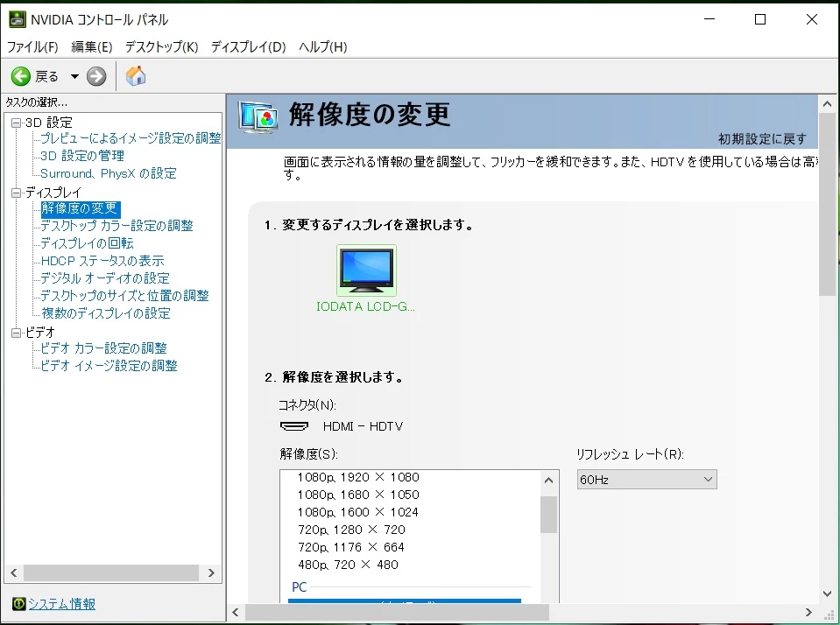The image size is (840, 625).
Task: Click task tree scroll right arrow
Action: pos(211,573)
